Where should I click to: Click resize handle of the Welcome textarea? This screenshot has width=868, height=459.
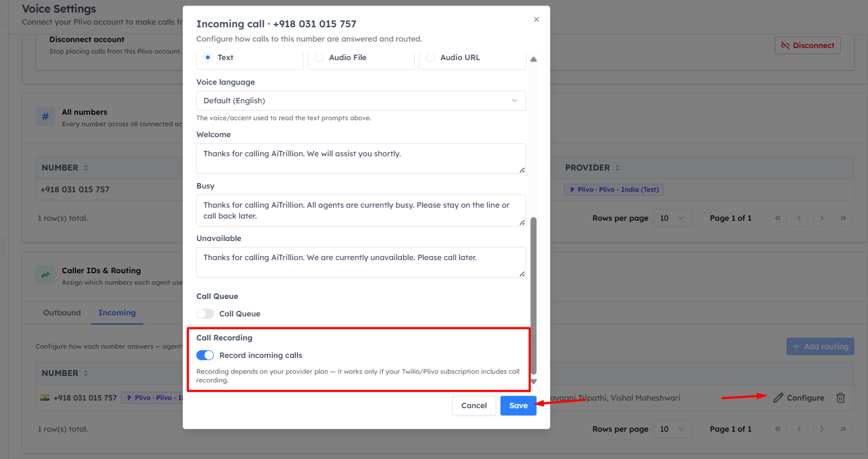[x=522, y=170]
